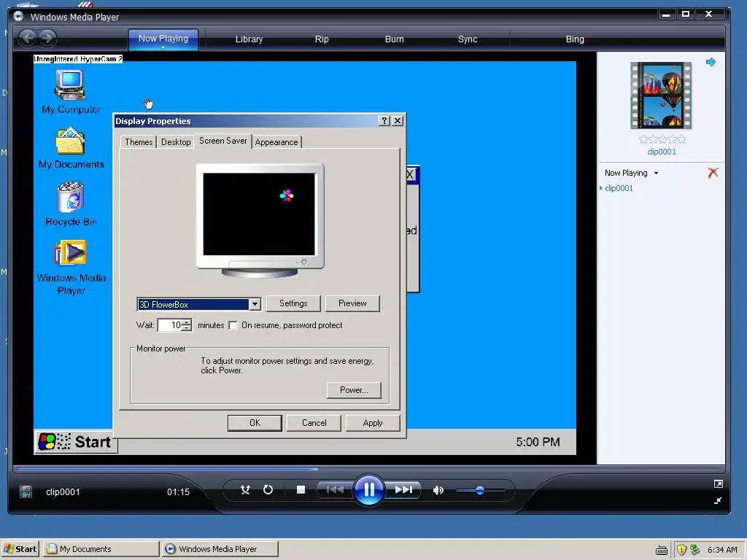Click the 6:34 AM system clock
Image resolution: width=747 pixels, height=560 pixels.
pos(722,550)
